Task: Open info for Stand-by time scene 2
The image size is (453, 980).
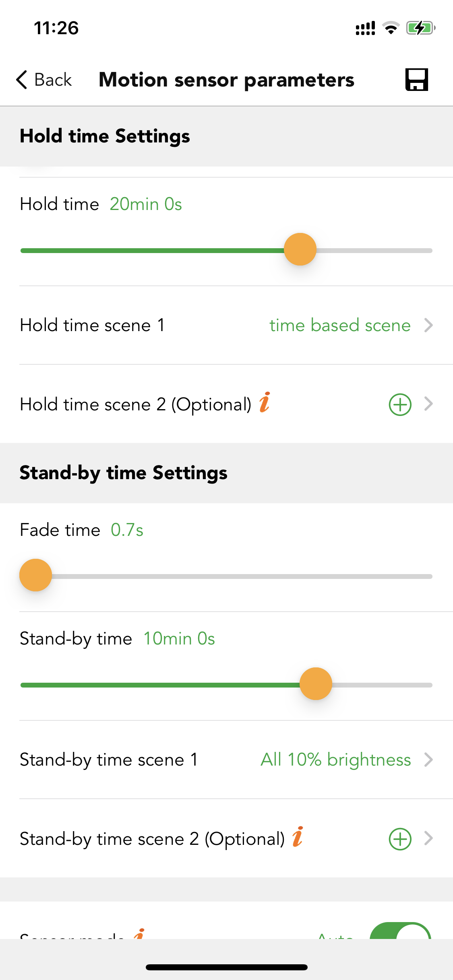Action: click(298, 837)
